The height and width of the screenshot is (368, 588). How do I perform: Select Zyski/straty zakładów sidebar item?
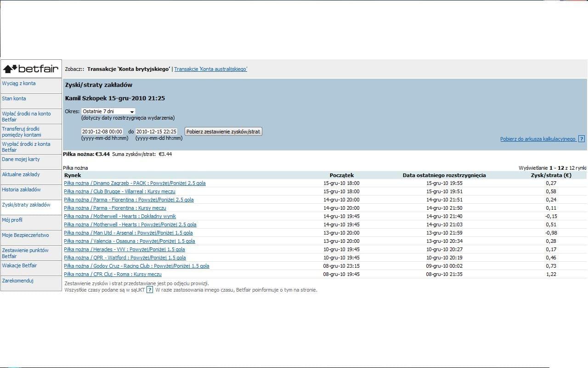(26, 205)
